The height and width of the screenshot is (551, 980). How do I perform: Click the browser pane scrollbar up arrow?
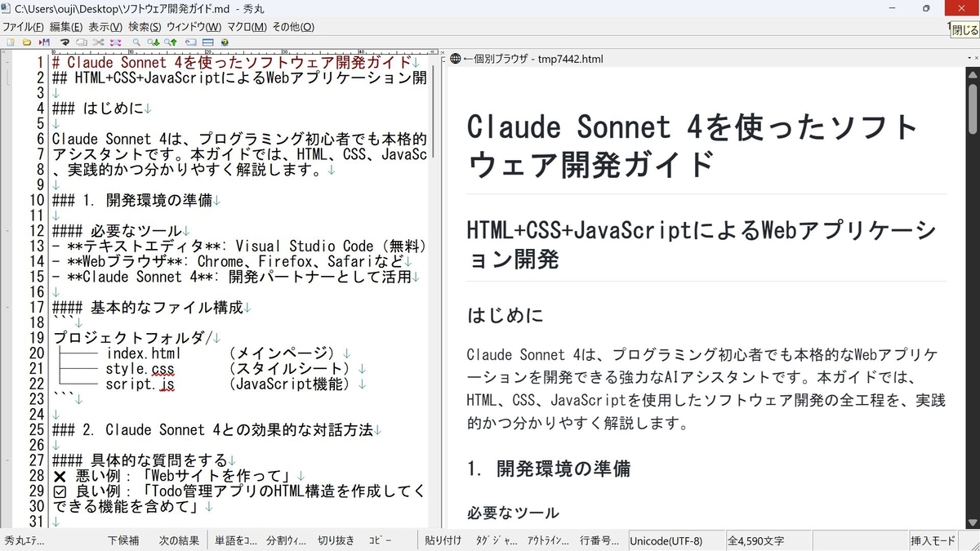tap(973, 75)
